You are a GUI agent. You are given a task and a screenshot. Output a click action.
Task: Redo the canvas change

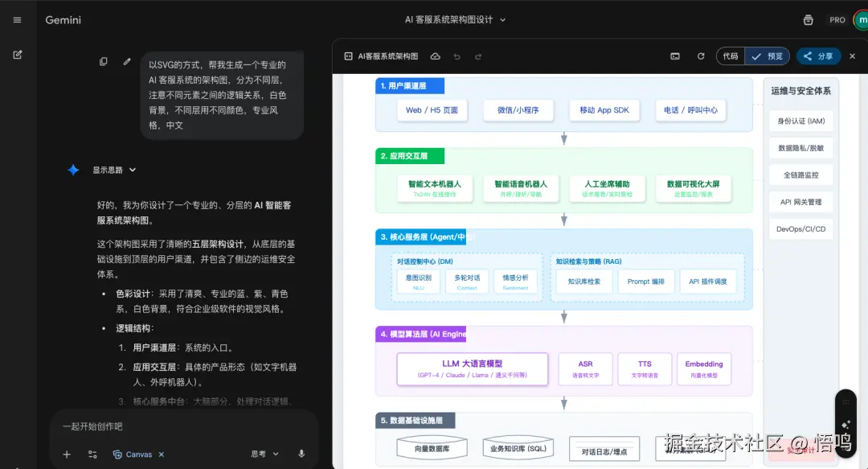(477, 56)
